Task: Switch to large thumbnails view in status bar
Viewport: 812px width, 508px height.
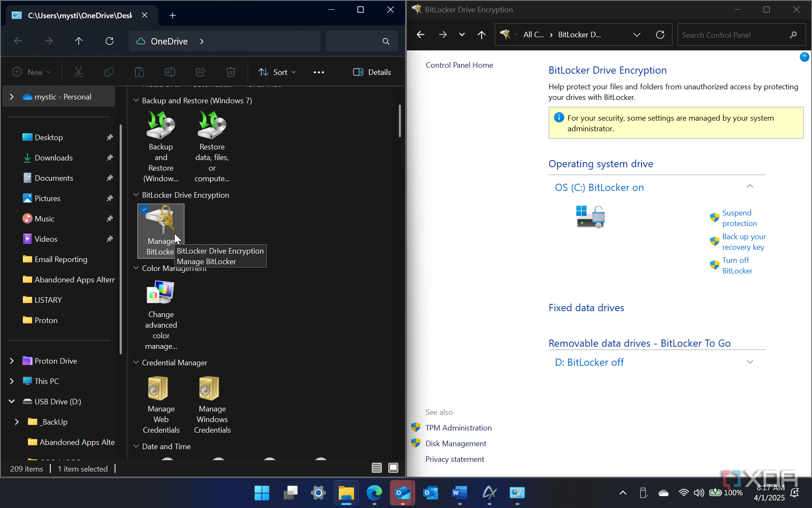Action: point(393,468)
